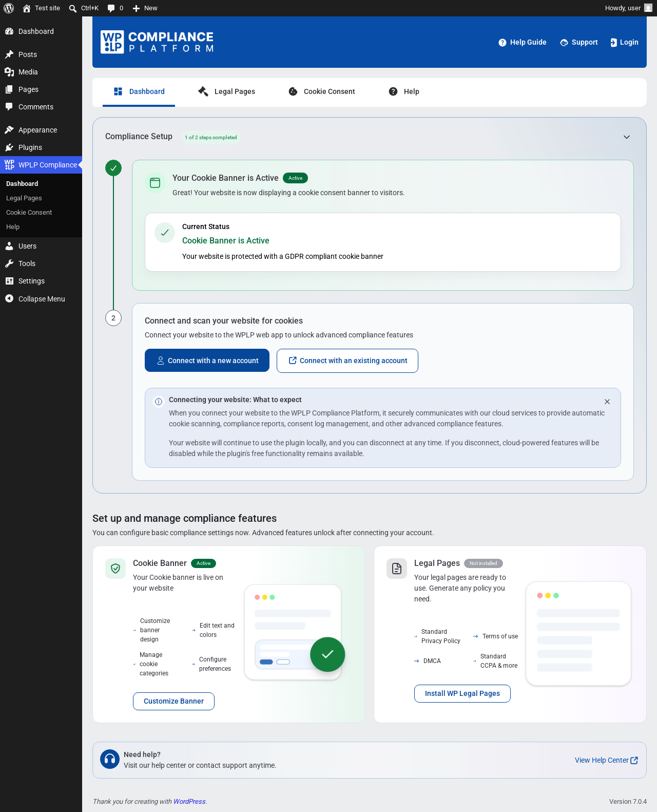Viewport: 657px width, 812px height.
Task: Click Install WP Legal Pages button
Action: coord(462,693)
